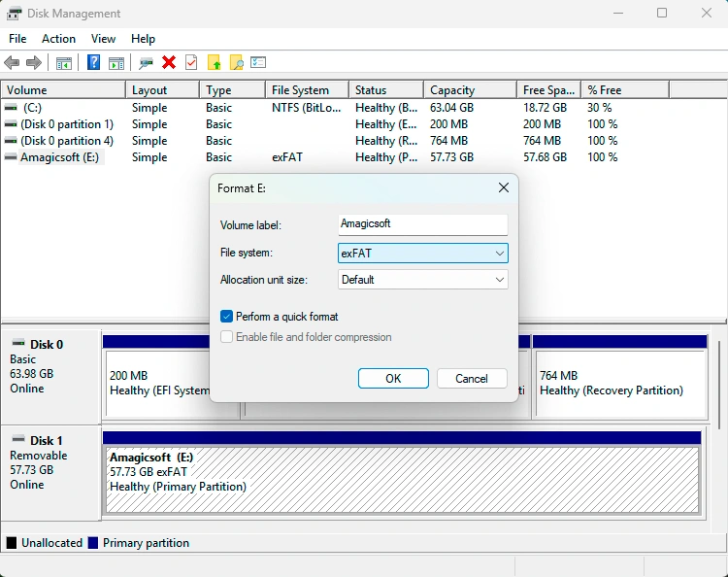The width and height of the screenshot is (728, 577).
Task: Sort by the Layout column header
Action: [x=162, y=89]
